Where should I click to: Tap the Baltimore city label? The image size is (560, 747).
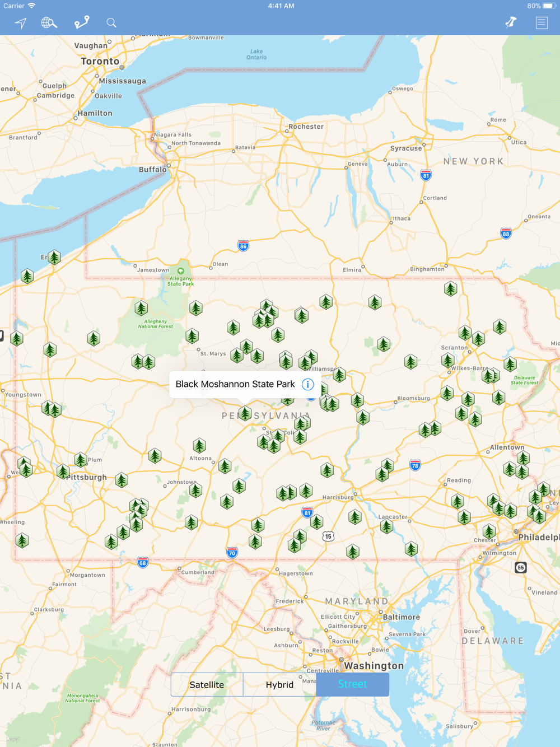pos(401,617)
